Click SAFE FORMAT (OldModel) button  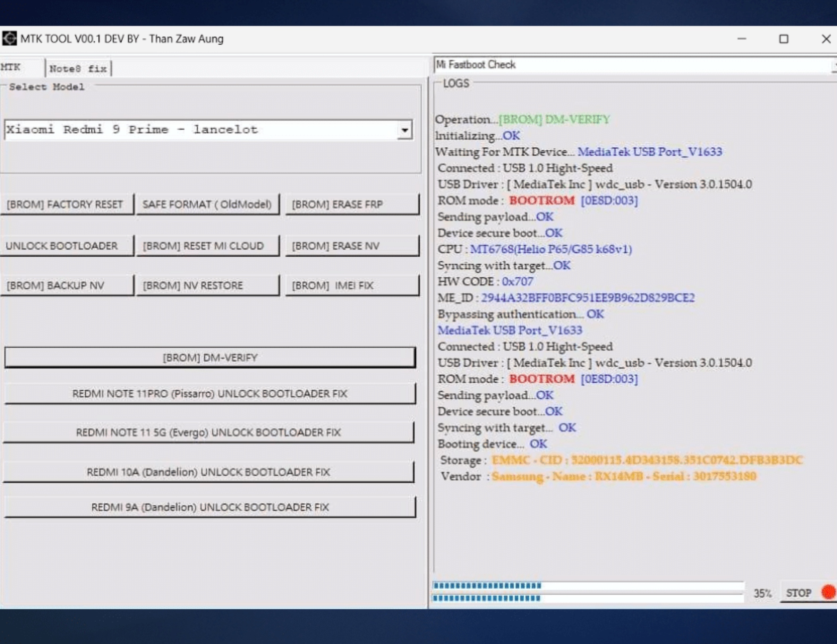[207, 204]
